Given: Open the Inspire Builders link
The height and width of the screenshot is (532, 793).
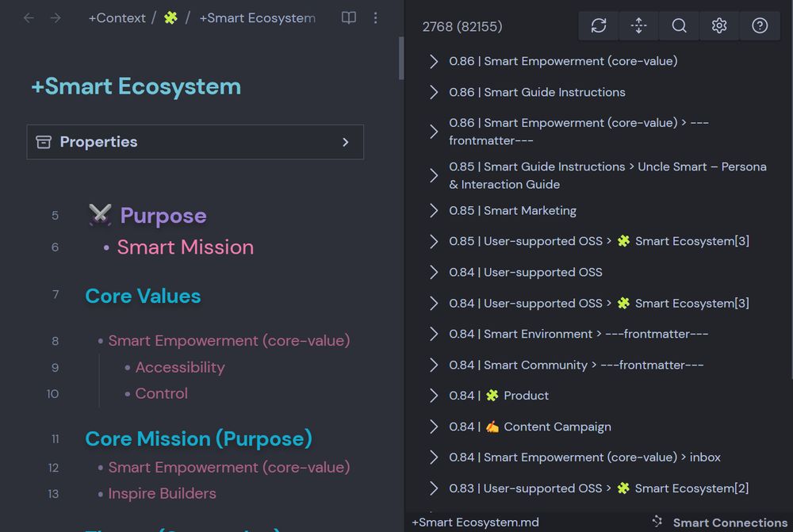Looking at the screenshot, I should (x=162, y=494).
